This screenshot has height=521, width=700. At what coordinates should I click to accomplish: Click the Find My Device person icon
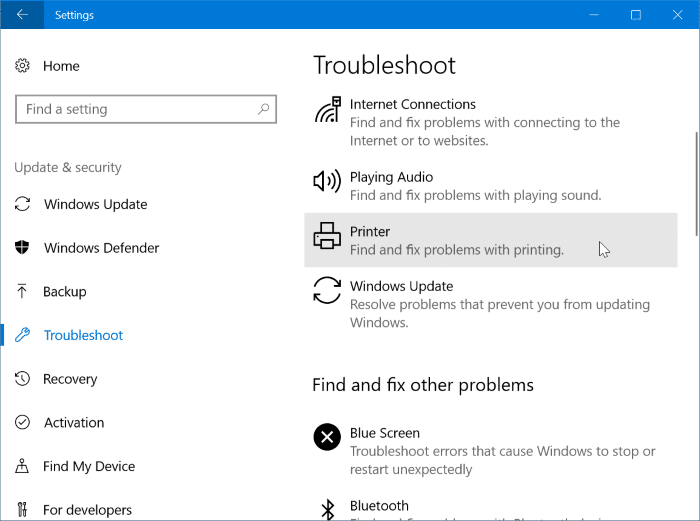pos(21,466)
